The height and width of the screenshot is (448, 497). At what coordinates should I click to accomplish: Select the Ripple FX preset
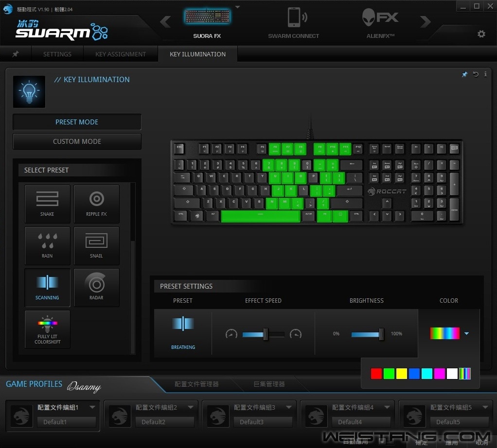(x=96, y=204)
